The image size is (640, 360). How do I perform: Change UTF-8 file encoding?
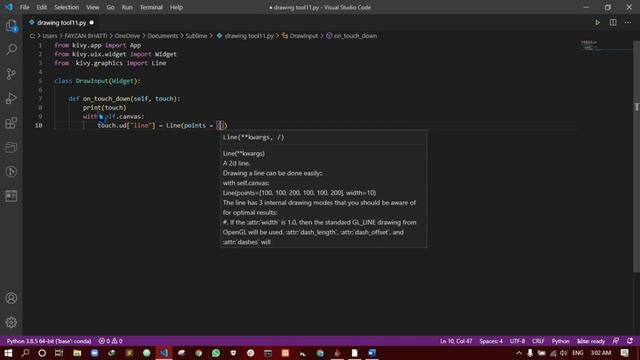(x=517, y=341)
